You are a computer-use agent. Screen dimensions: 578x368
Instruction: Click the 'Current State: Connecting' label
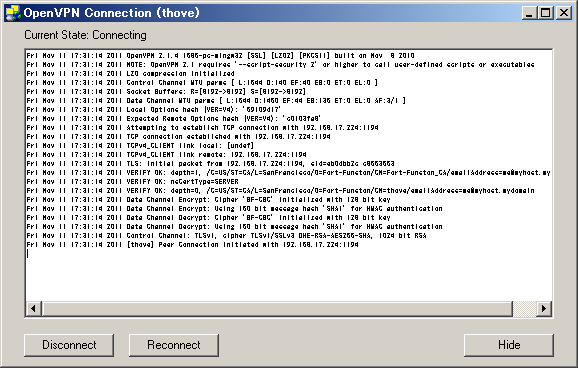[86, 35]
